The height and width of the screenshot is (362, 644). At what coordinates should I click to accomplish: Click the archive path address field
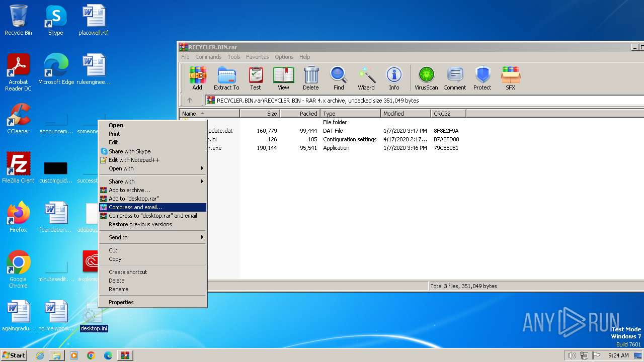pos(424,100)
